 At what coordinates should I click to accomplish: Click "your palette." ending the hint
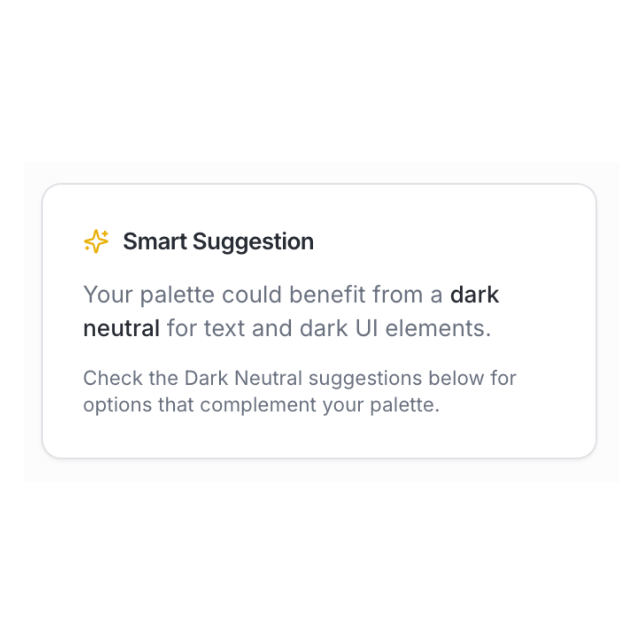381,405
